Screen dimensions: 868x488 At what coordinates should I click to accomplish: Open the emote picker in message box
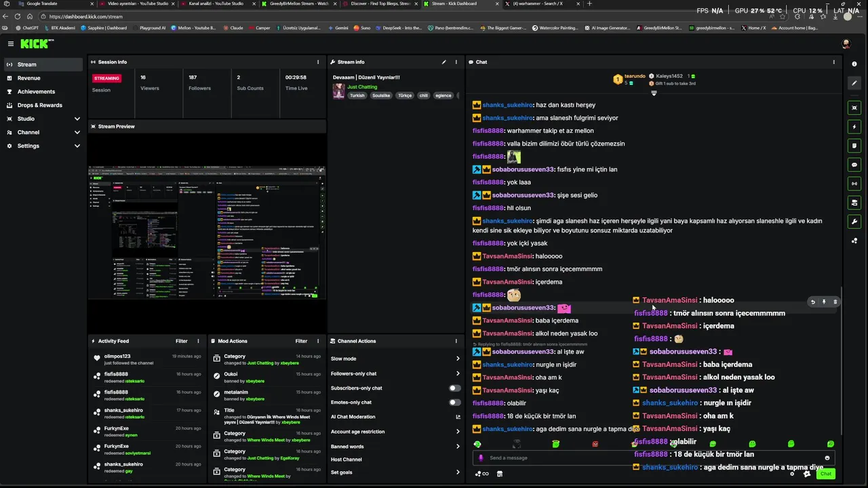827,458
